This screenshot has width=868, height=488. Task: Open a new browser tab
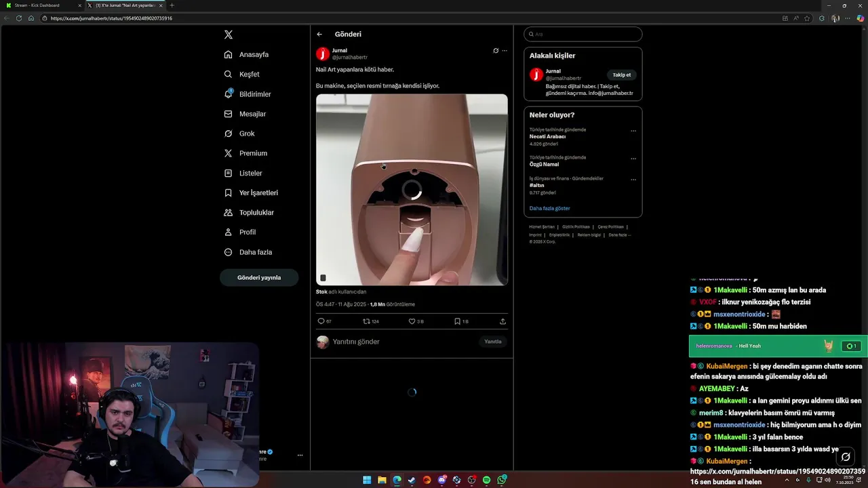(172, 5)
